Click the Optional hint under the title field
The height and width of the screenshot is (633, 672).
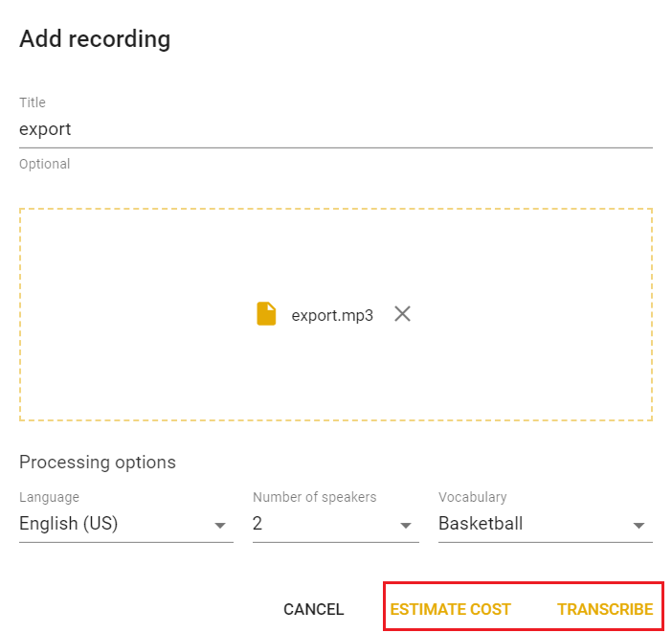pos(45,165)
